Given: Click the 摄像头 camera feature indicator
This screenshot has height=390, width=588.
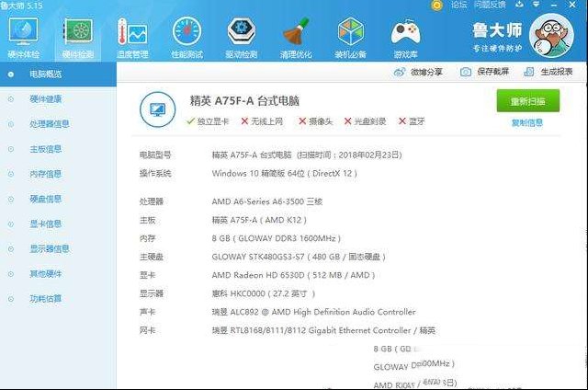Looking at the screenshot, I should tap(316, 121).
